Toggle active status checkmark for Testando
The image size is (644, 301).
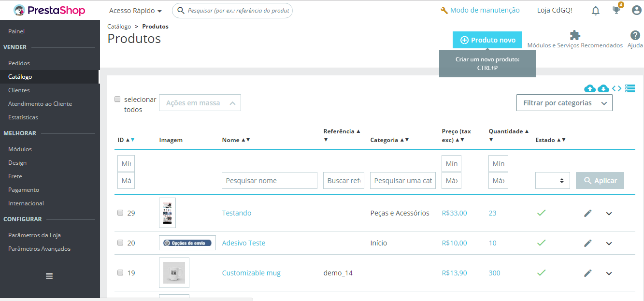542,213
